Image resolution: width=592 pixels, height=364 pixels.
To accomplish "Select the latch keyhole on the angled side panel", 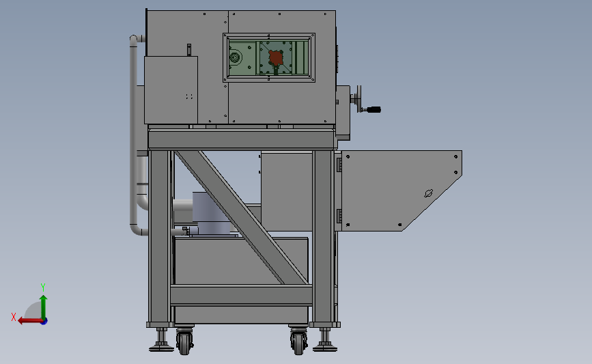I will pos(428,193).
